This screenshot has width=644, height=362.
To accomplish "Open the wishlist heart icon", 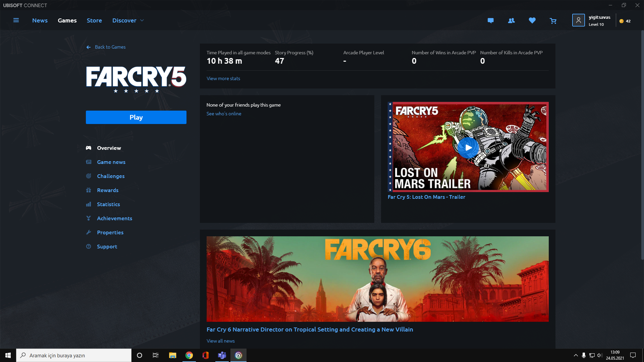I will coord(532,20).
